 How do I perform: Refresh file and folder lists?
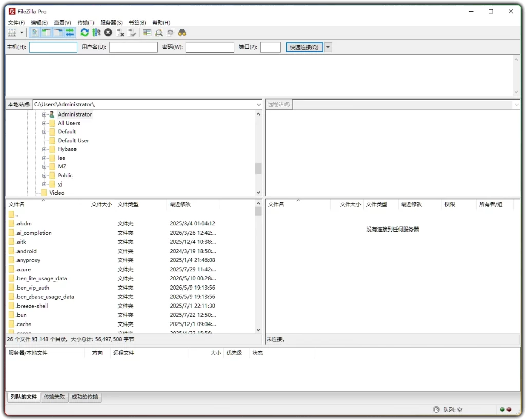85,32
